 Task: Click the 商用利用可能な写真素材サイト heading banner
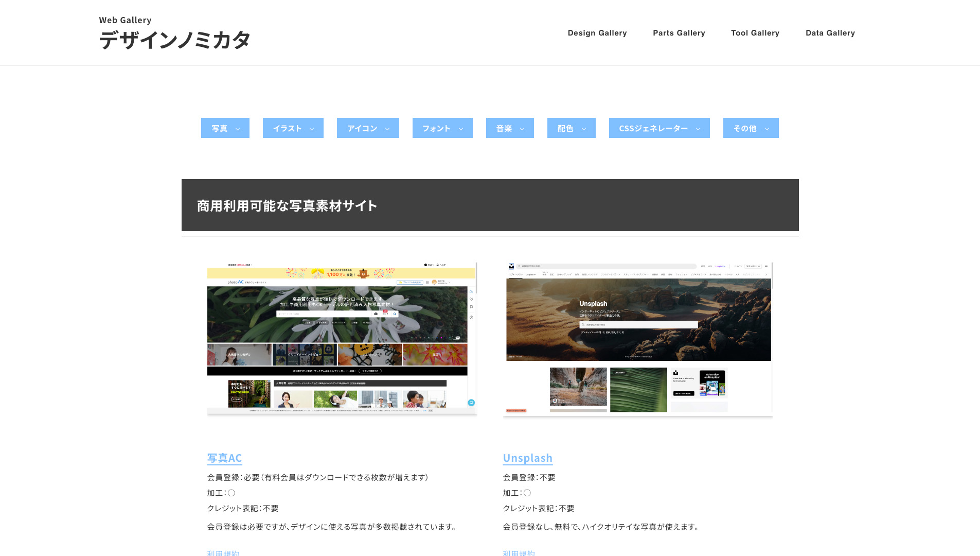pyautogui.click(x=490, y=205)
